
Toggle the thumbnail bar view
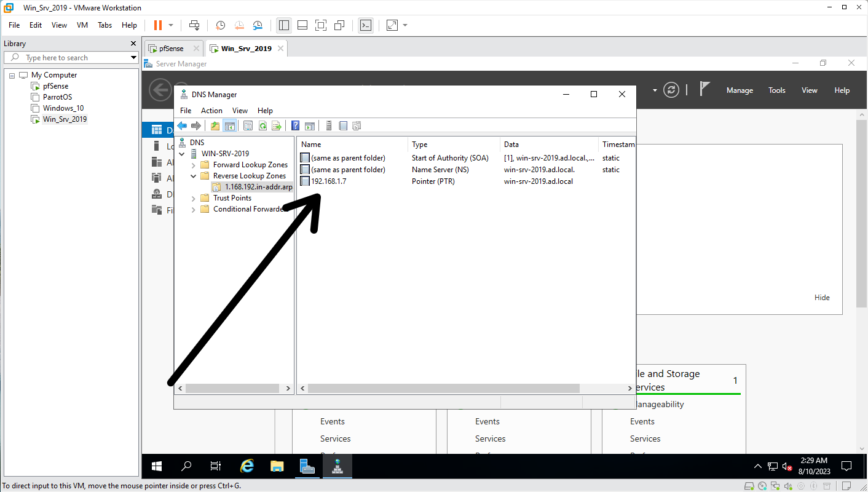pos(302,25)
